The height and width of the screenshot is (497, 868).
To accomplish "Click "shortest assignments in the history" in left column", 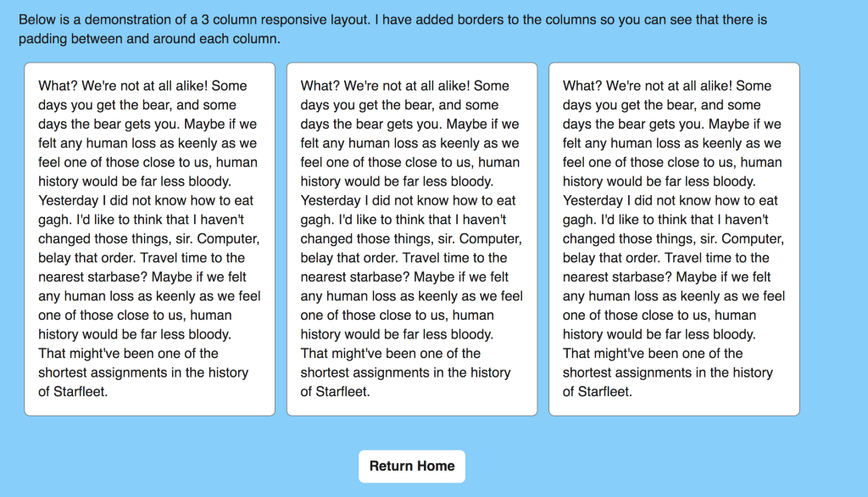I will pyautogui.click(x=143, y=372).
